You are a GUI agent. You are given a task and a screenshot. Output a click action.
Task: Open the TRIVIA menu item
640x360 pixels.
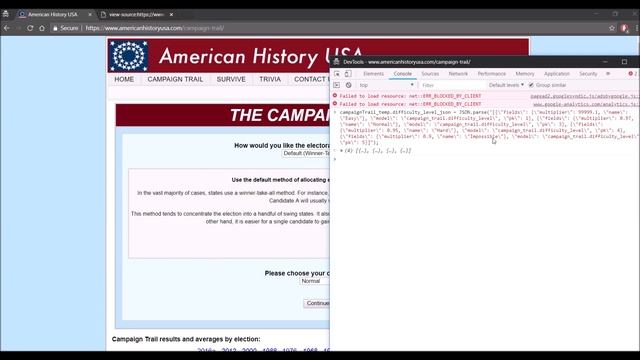[x=270, y=79]
